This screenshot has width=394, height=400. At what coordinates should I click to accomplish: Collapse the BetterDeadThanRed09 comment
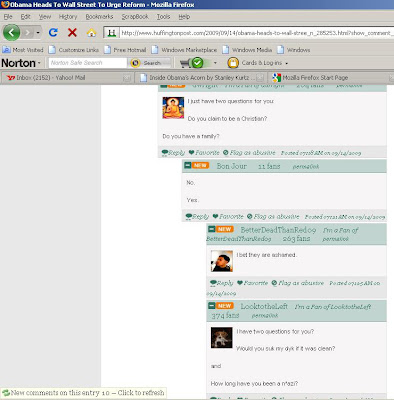[x=211, y=229]
